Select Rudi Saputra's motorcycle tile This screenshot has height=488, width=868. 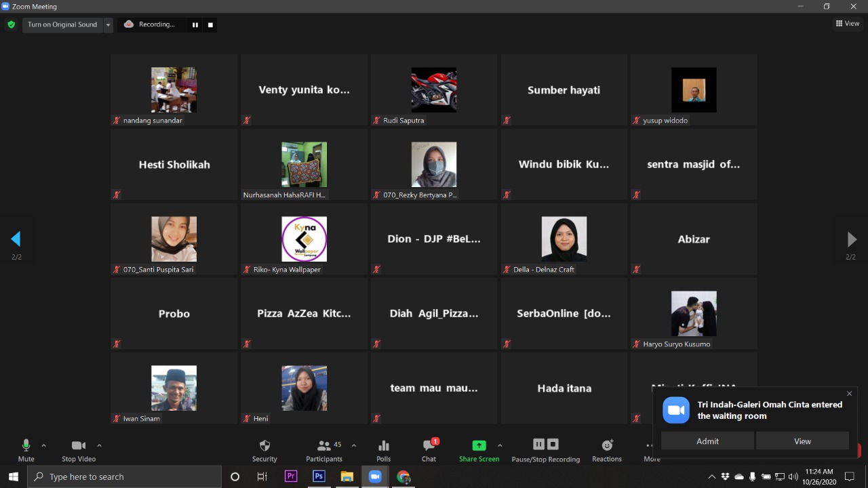(434, 90)
